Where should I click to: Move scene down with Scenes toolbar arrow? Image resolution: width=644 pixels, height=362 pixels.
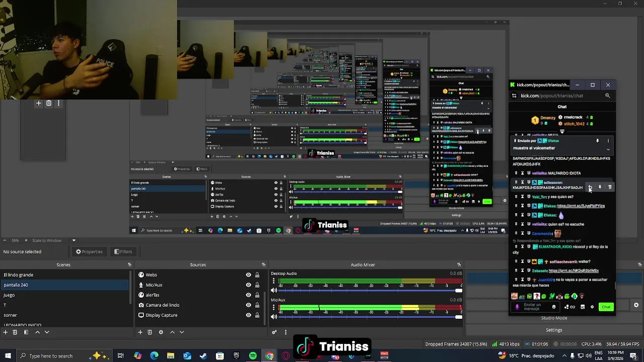(x=47, y=332)
